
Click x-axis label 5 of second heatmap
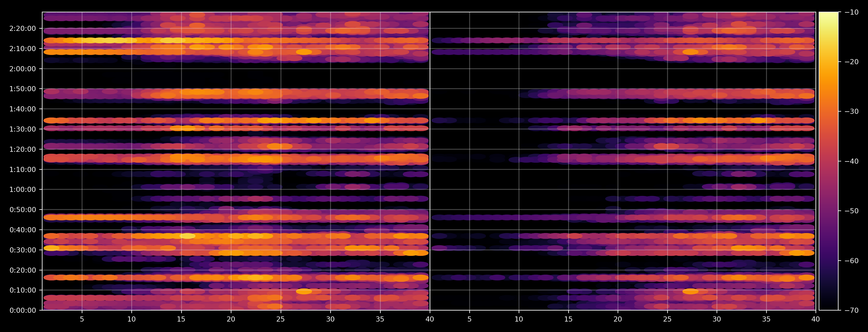(469, 319)
